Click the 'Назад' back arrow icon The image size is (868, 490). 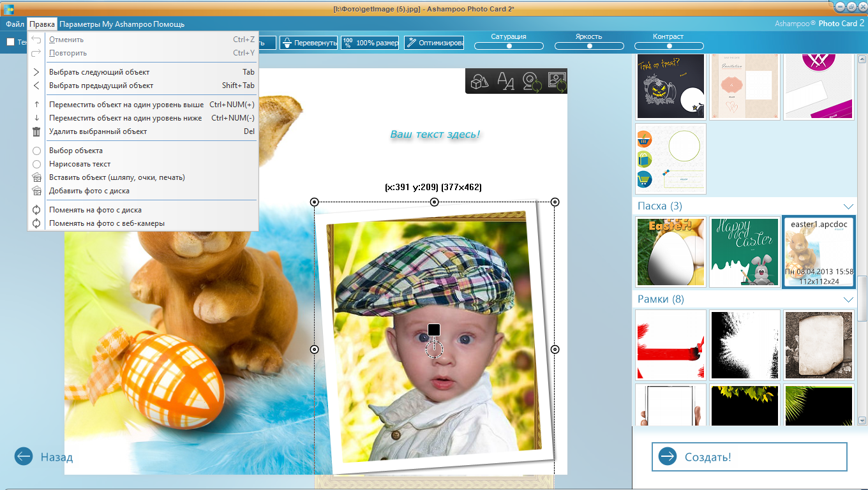pyautogui.click(x=24, y=456)
